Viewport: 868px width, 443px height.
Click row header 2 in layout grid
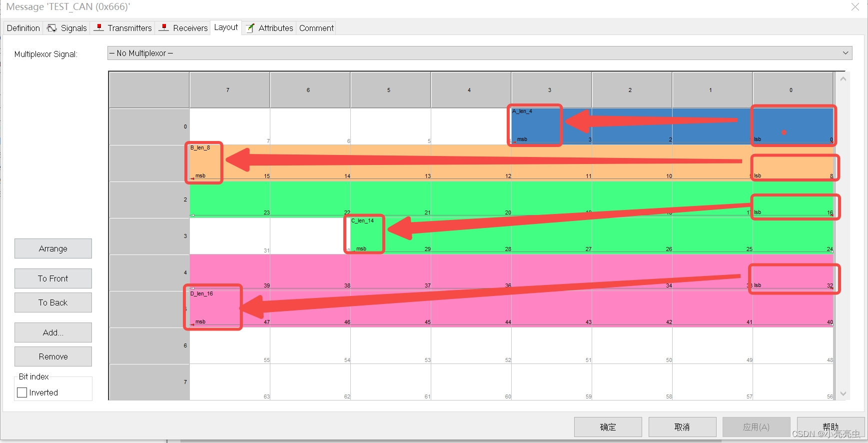point(149,199)
